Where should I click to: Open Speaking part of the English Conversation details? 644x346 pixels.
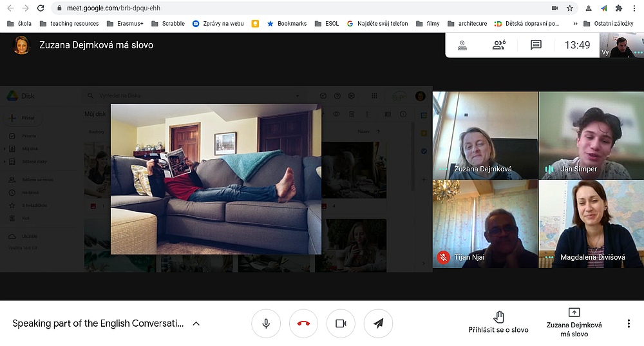[98, 323]
